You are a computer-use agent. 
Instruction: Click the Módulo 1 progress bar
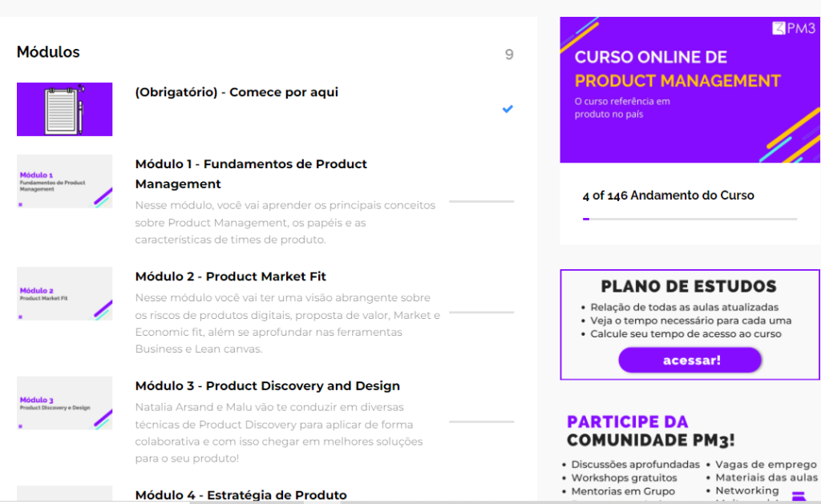click(482, 201)
